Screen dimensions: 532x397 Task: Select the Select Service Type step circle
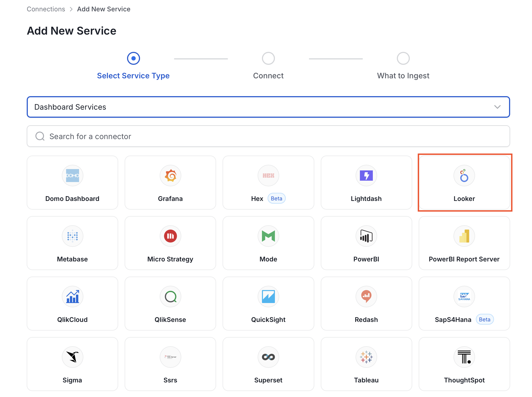click(133, 58)
